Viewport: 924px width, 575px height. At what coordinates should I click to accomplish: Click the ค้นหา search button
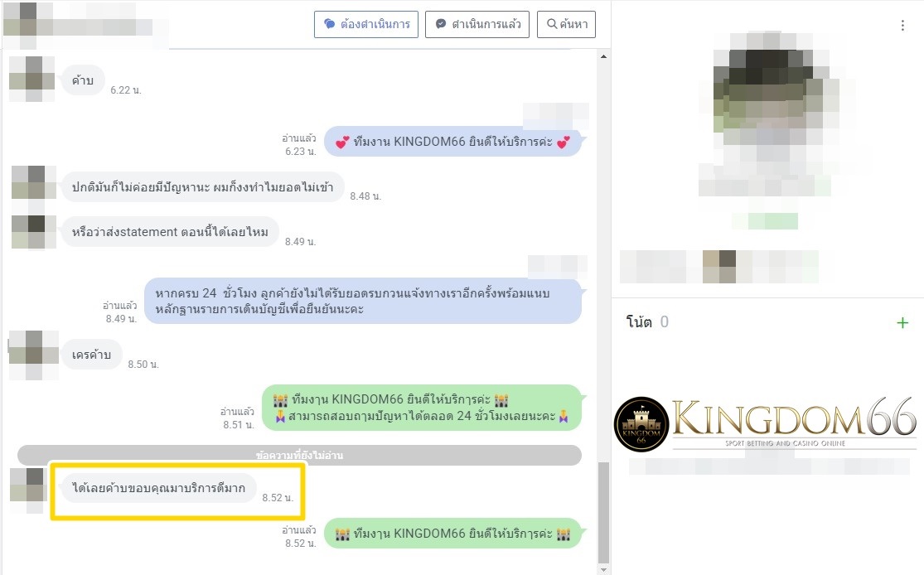566,24
